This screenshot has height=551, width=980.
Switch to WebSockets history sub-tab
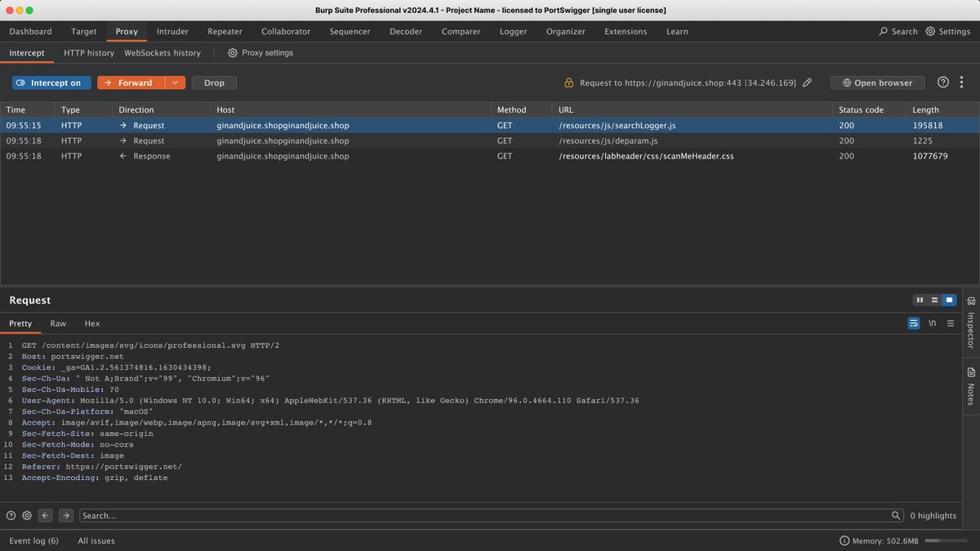(x=163, y=53)
